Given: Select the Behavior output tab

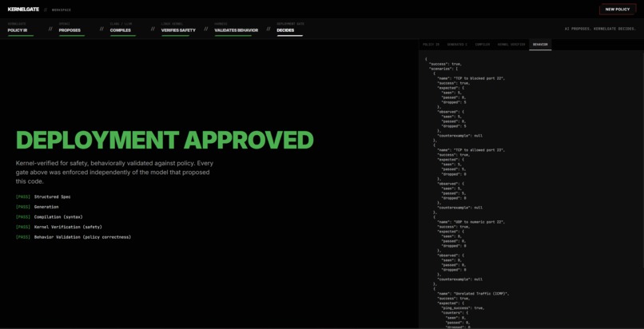Looking at the screenshot, I should click(x=540, y=44).
